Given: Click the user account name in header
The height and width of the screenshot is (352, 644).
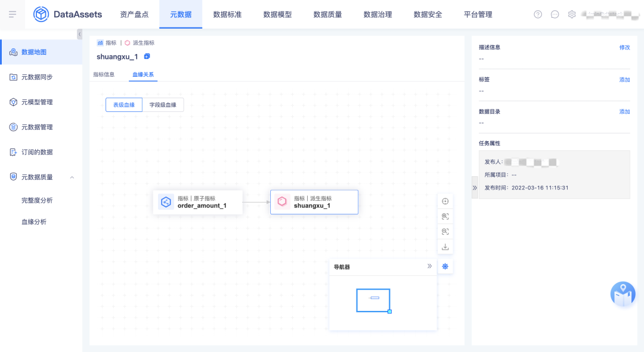Looking at the screenshot, I should 612,14.
